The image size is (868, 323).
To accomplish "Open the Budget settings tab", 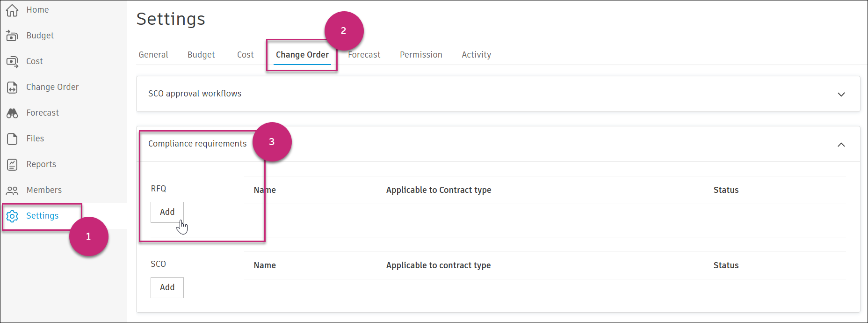I will tap(201, 55).
